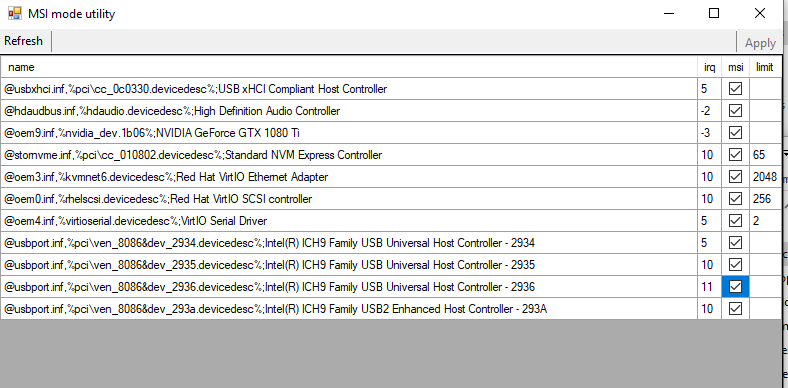Toggle the highlighted MSI checkbox for controller 2936

735,286
